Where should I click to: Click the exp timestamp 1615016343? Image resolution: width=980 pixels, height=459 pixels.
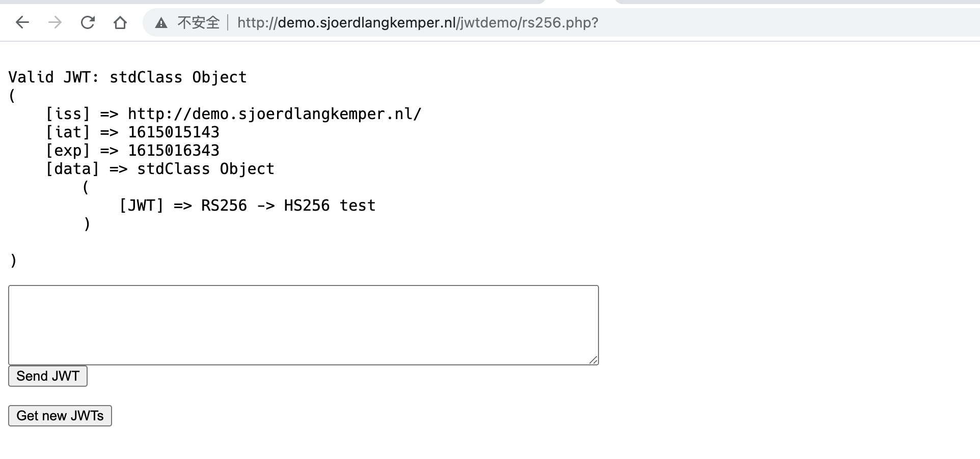pyautogui.click(x=174, y=151)
